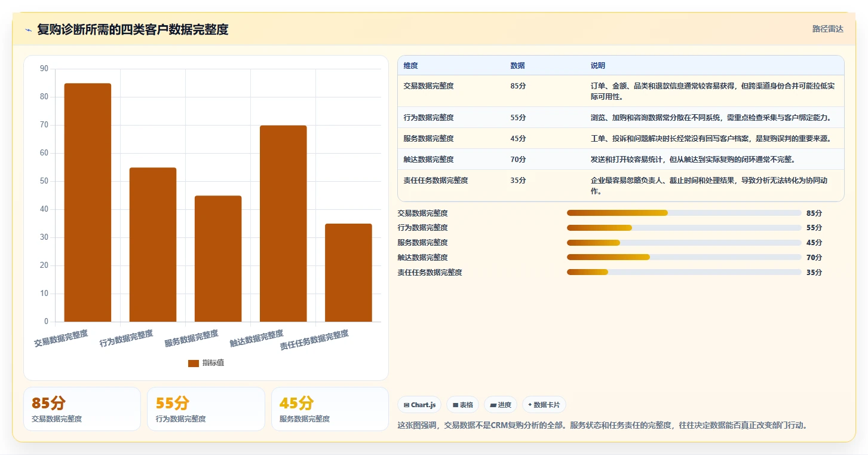Click the 说明 table column header
Image resolution: width=868 pixels, height=455 pixels.
tap(598, 66)
